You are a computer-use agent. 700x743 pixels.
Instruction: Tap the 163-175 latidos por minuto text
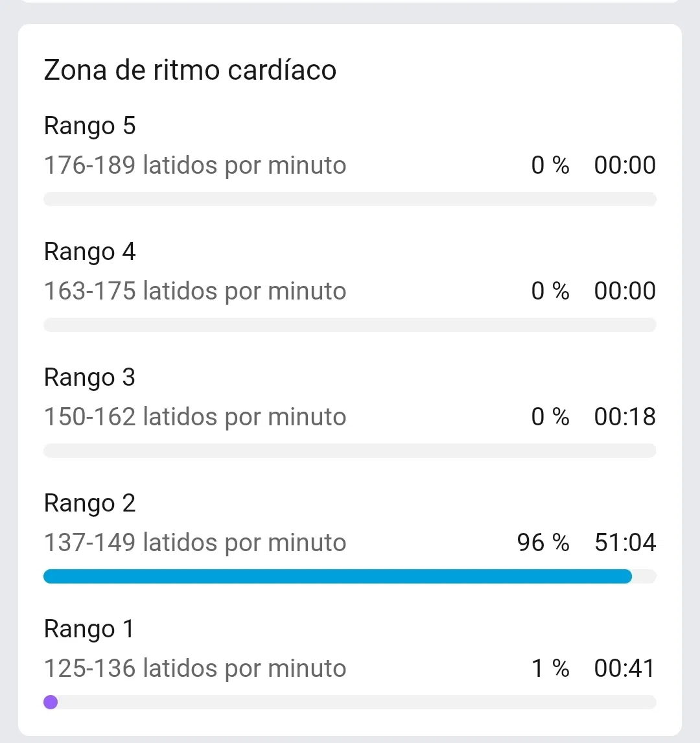point(194,291)
